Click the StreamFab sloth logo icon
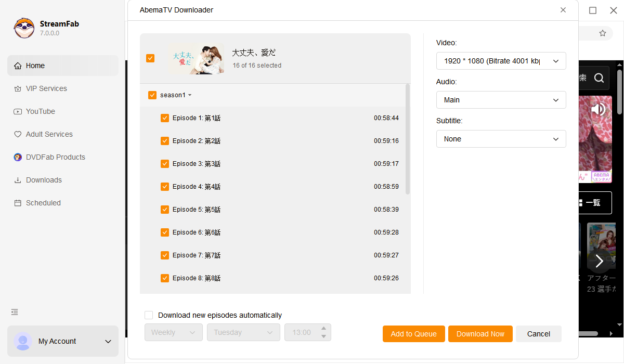 click(x=24, y=28)
